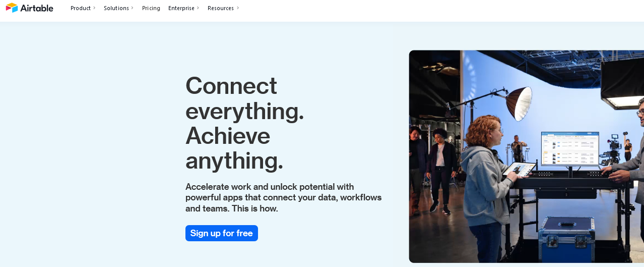Open the Product menu
Screen dimensions: 644x267
pyautogui.click(x=81, y=8)
